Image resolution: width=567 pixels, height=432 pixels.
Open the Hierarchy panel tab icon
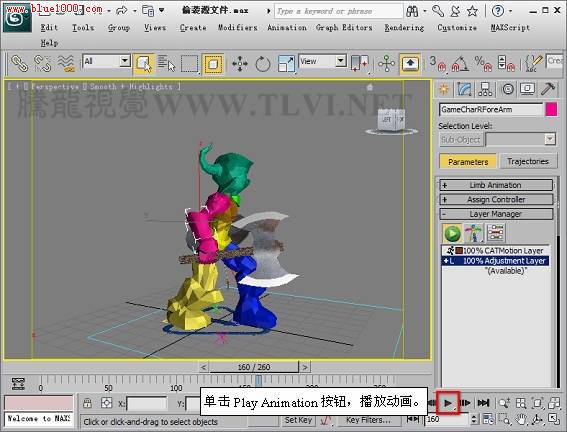[x=485, y=89]
